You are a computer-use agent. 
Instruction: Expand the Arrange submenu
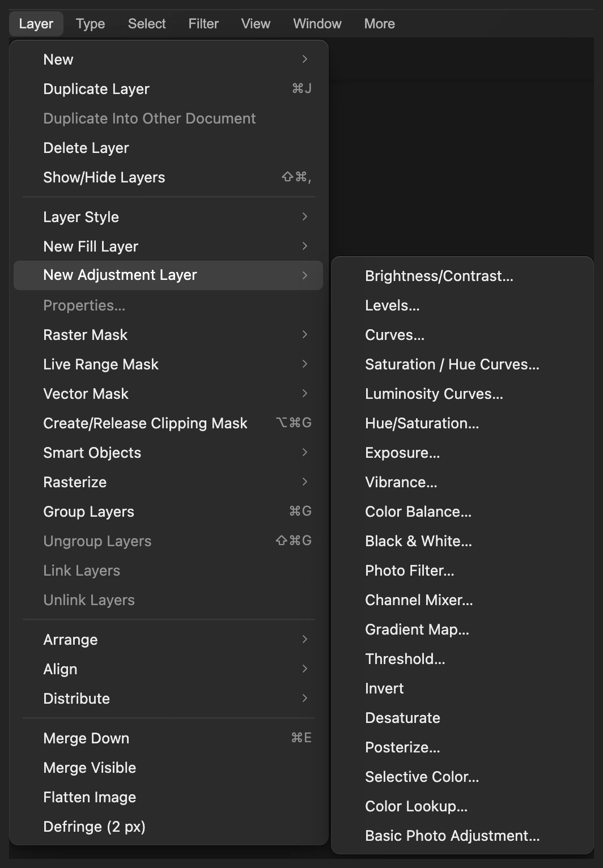[168, 640]
